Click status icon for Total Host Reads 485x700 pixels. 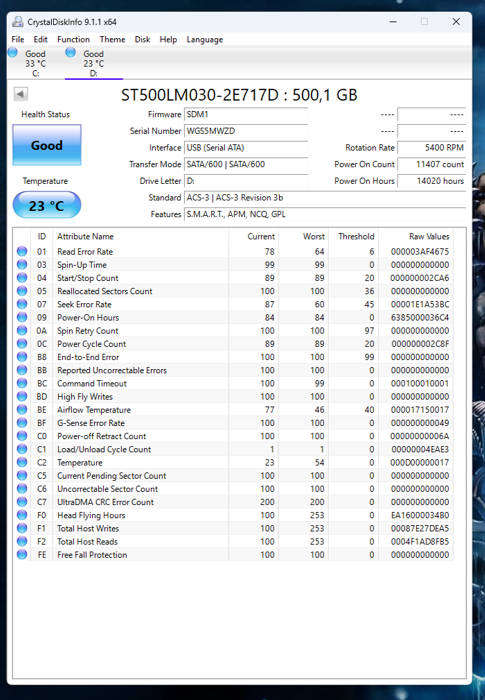[x=21, y=541]
